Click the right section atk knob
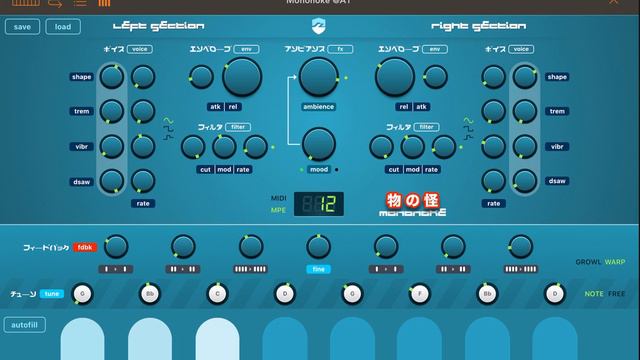The height and width of the screenshot is (360, 640). click(x=436, y=77)
